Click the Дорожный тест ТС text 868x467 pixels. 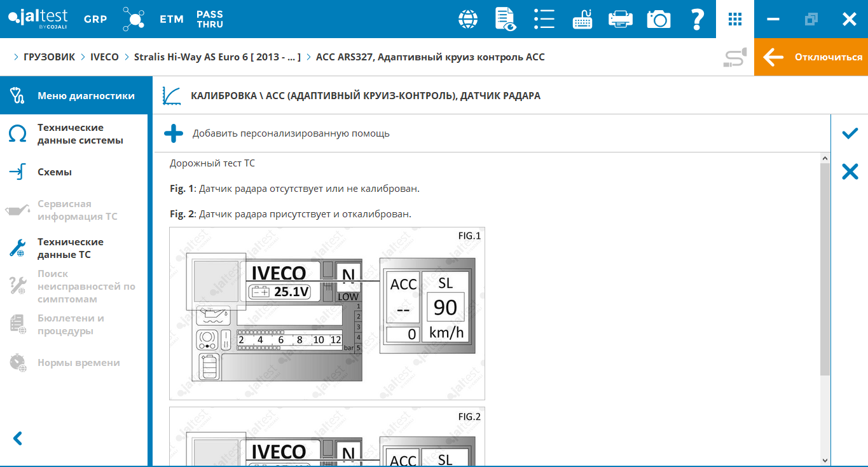click(212, 163)
